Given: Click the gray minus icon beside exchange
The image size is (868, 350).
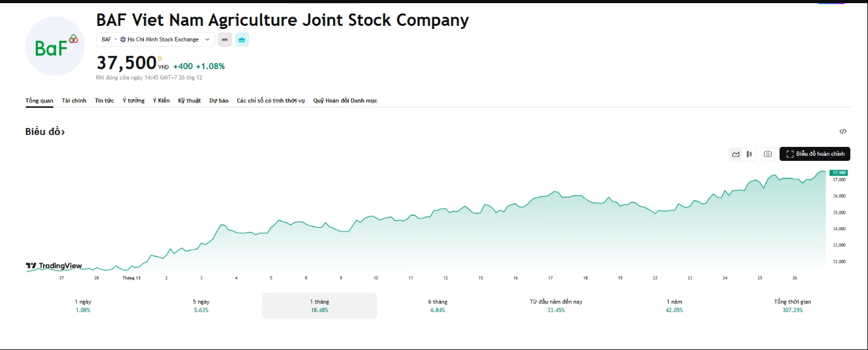Looking at the screenshot, I should [225, 40].
